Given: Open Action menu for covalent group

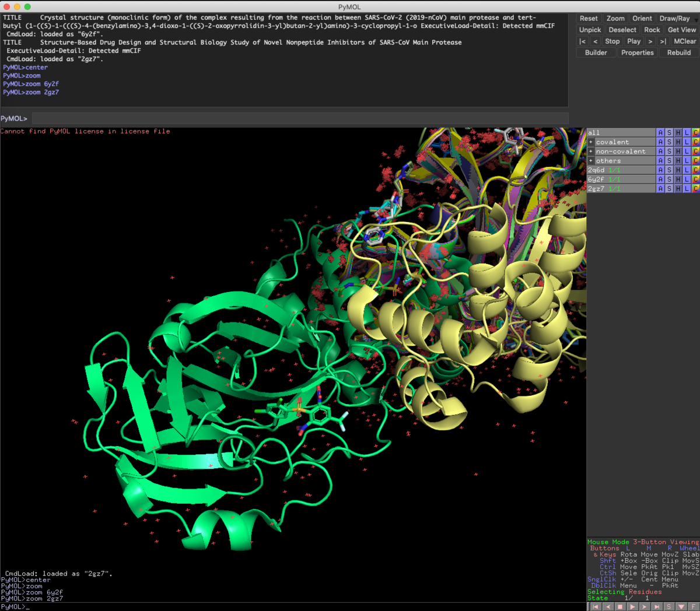Looking at the screenshot, I should 660,142.
